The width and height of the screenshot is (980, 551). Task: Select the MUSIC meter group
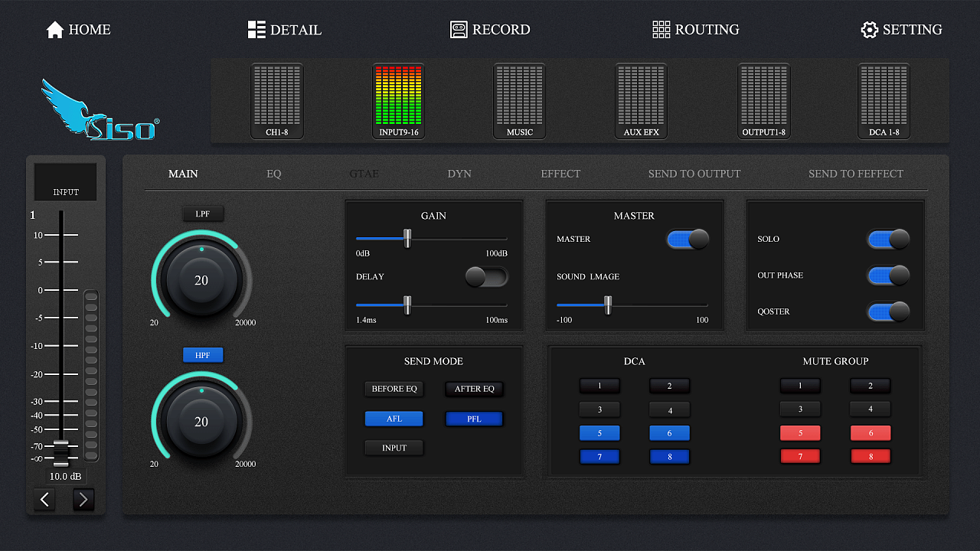(x=520, y=101)
